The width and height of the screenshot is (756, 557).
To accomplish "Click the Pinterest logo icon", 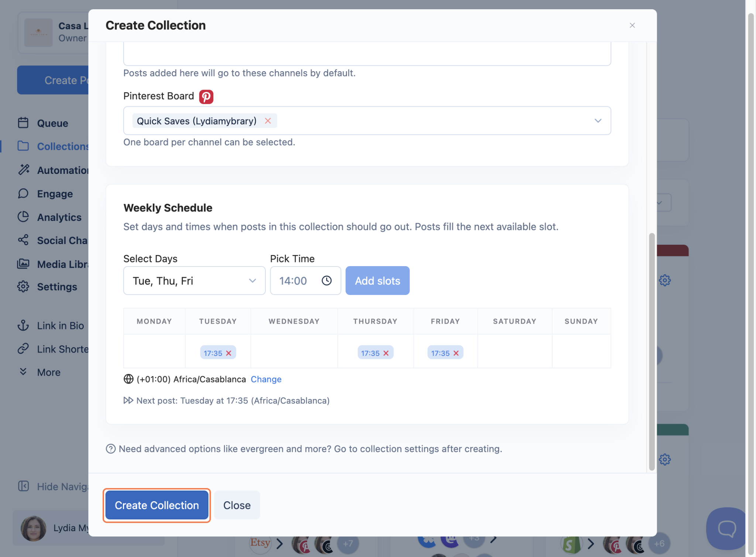I will point(206,97).
